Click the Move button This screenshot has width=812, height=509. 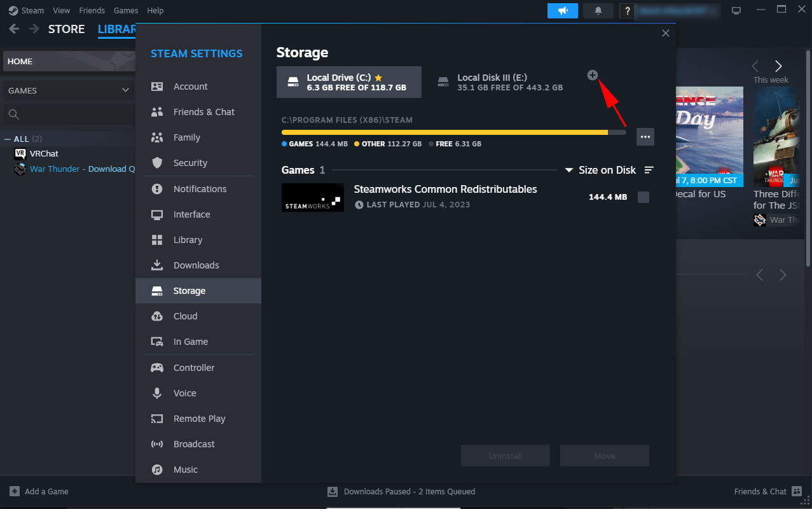point(605,456)
